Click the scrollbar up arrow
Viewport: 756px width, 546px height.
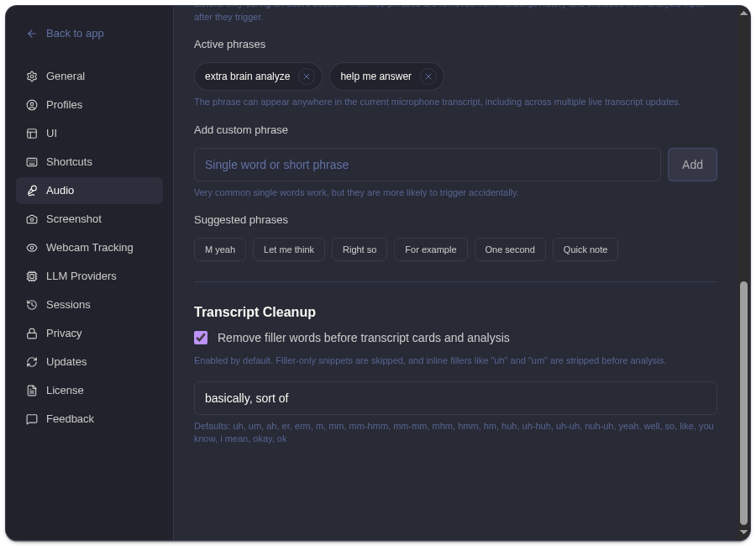(744, 13)
